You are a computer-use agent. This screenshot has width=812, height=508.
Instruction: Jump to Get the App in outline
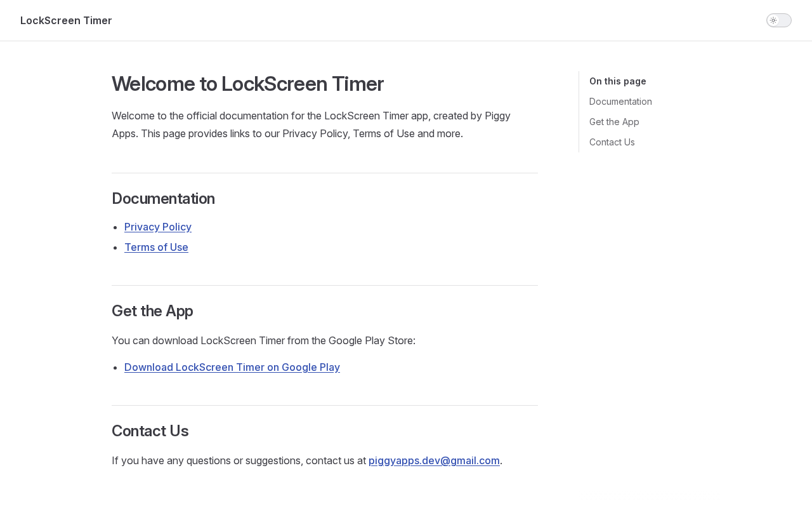click(614, 122)
